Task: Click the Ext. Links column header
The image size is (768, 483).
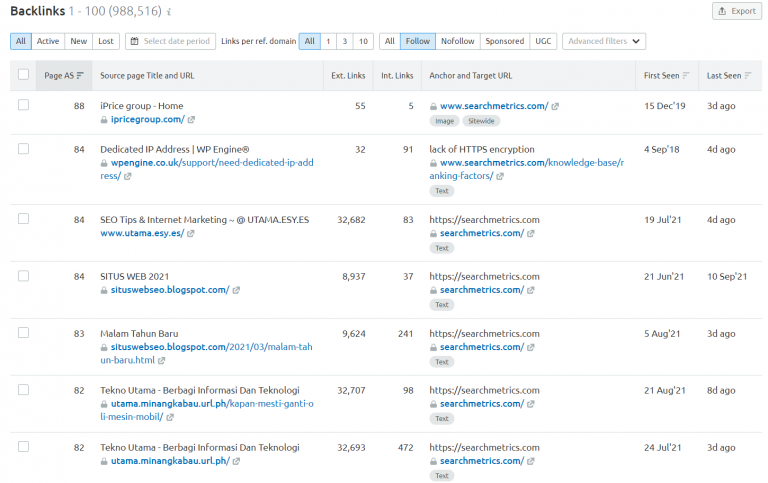Action: click(x=348, y=75)
